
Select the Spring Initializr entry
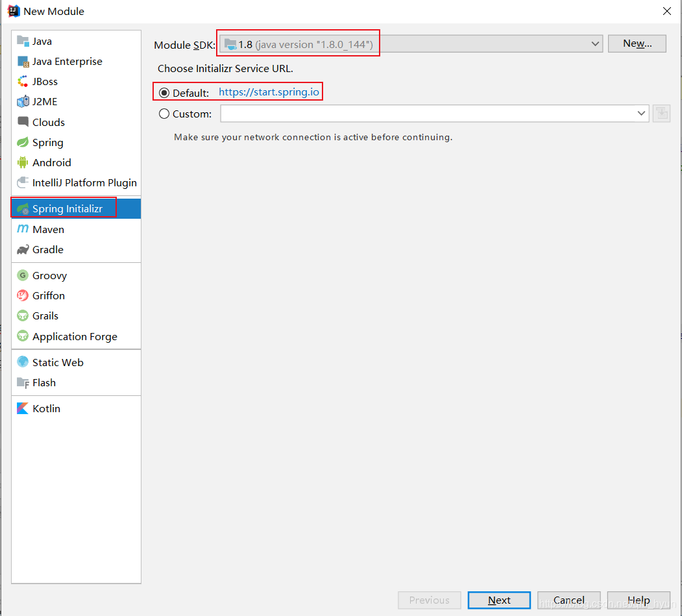click(76, 209)
